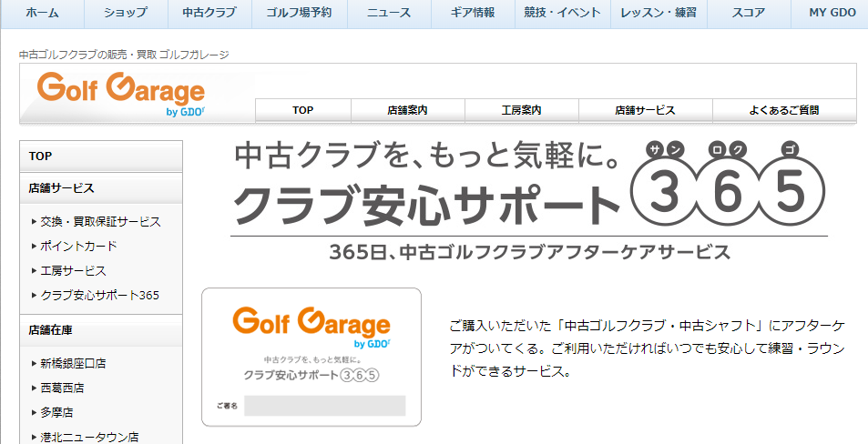
Task: Click the 店舗在庫 sidebar heading
Action: 101,330
